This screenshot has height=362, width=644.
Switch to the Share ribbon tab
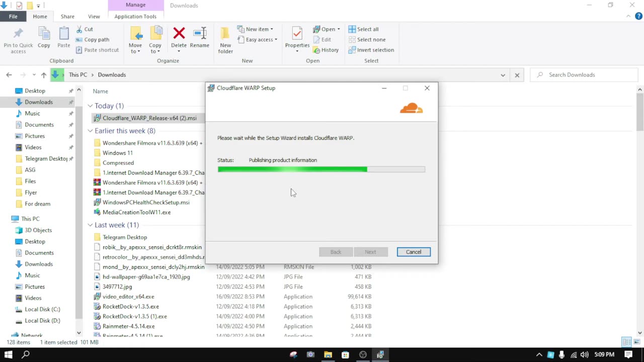(67, 16)
